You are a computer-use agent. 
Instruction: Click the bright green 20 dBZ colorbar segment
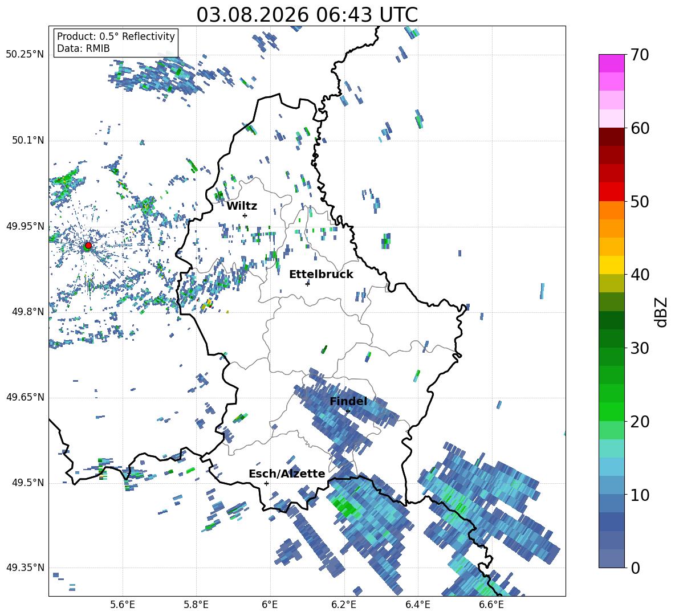click(x=611, y=411)
